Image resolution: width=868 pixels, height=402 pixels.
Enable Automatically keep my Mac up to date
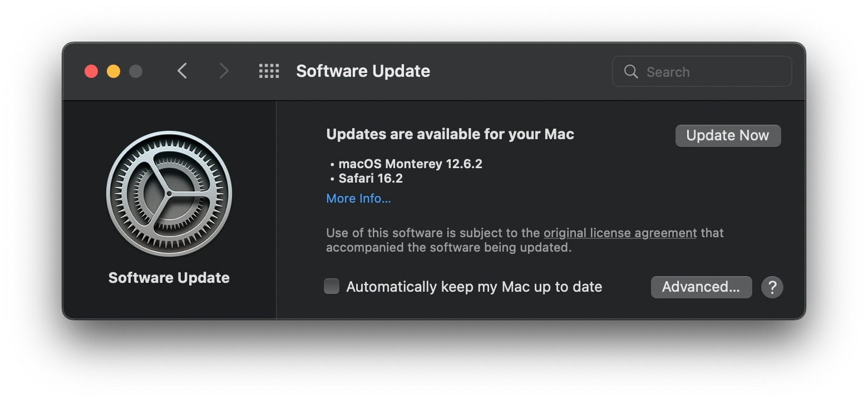332,287
